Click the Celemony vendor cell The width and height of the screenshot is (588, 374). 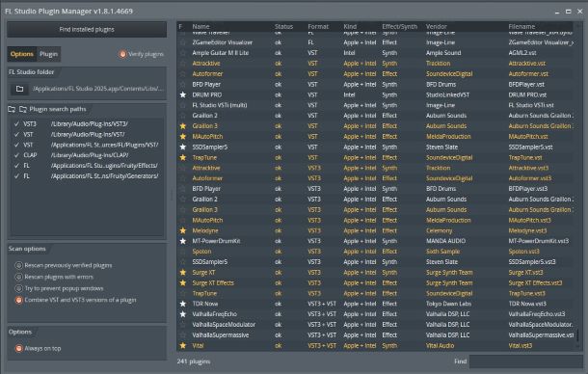click(440, 230)
